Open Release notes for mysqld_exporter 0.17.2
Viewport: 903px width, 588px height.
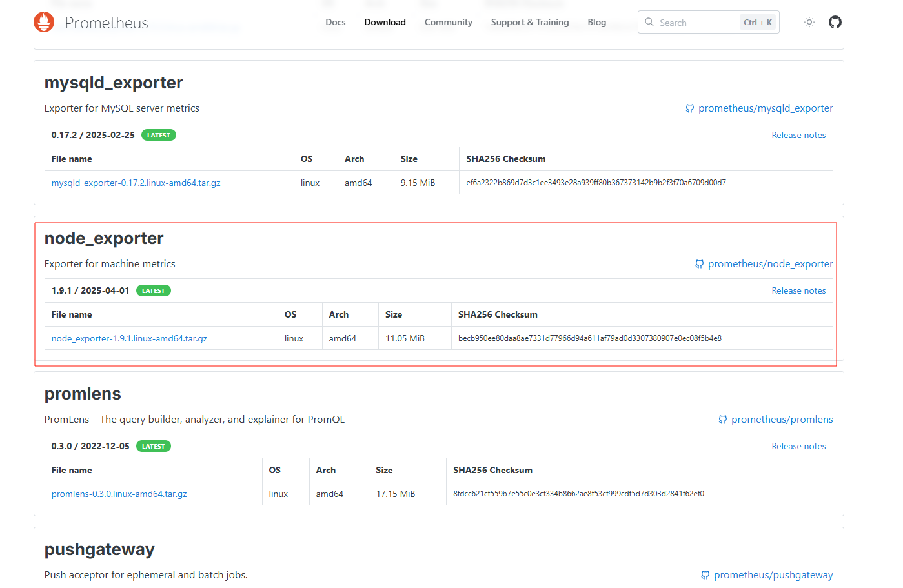click(x=798, y=135)
